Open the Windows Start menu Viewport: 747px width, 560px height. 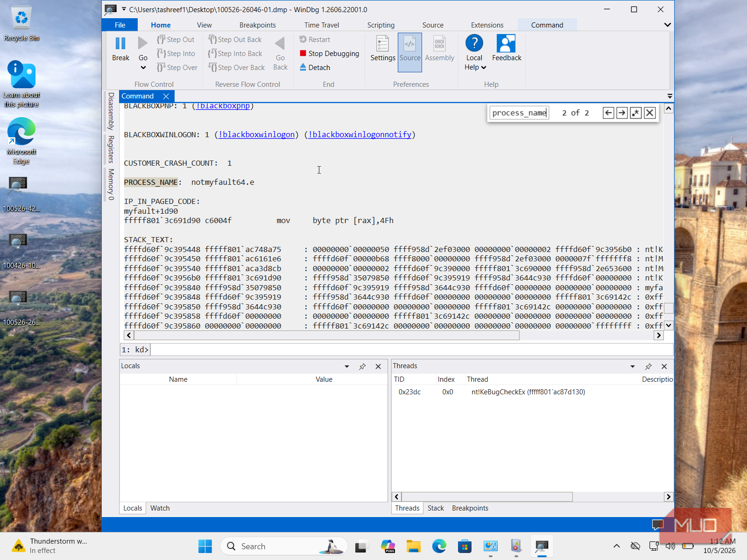click(205, 546)
